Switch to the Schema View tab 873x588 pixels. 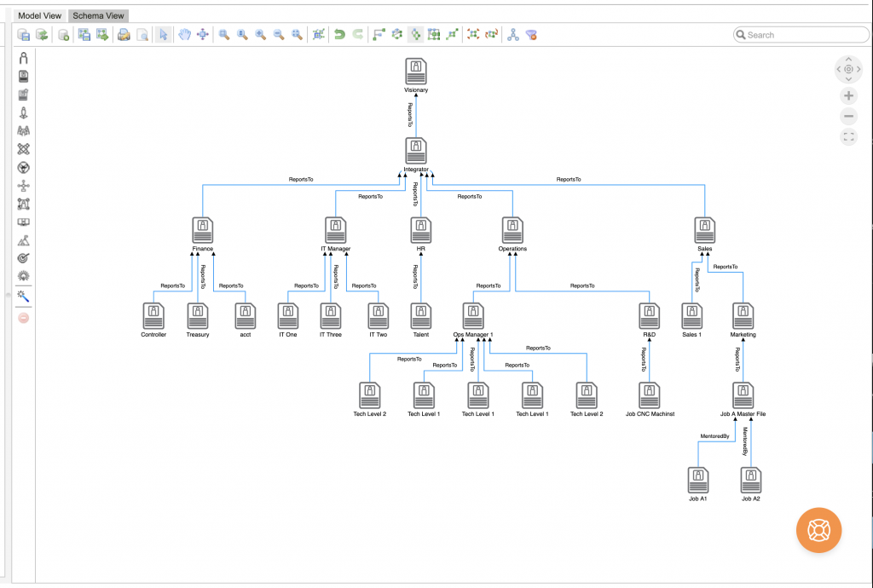coord(97,15)
